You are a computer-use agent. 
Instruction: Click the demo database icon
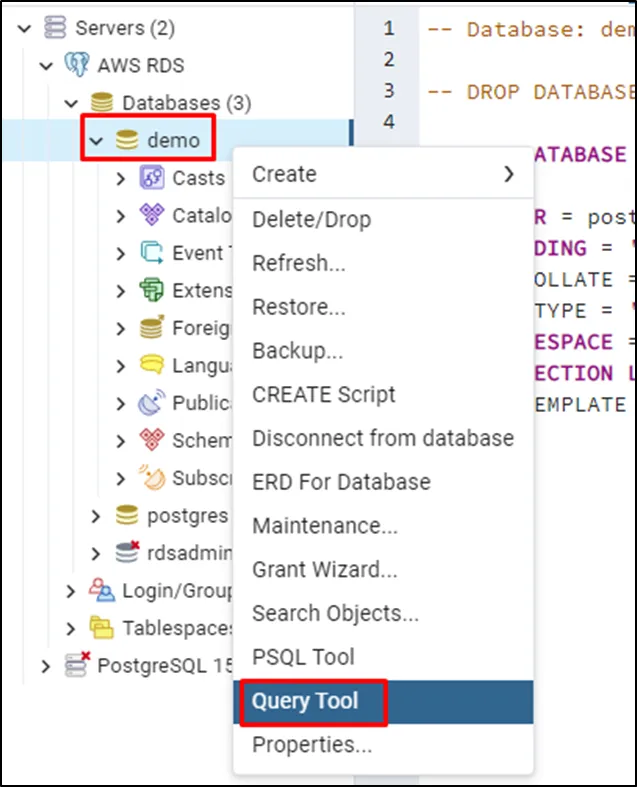pos(127,141)
